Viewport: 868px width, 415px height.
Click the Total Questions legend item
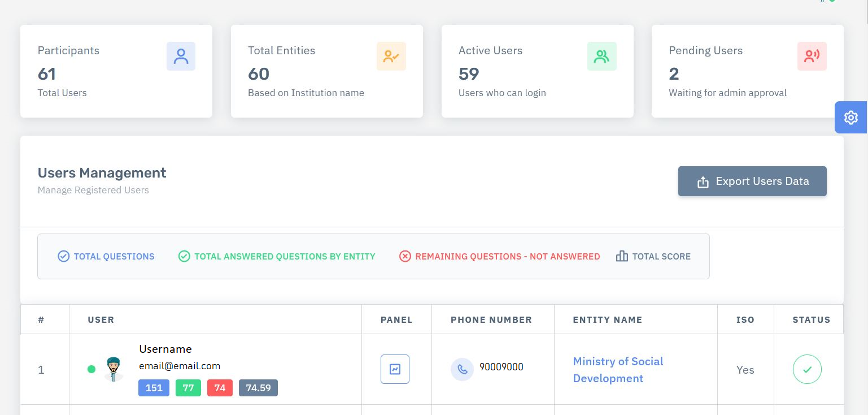tap(106, 257)
